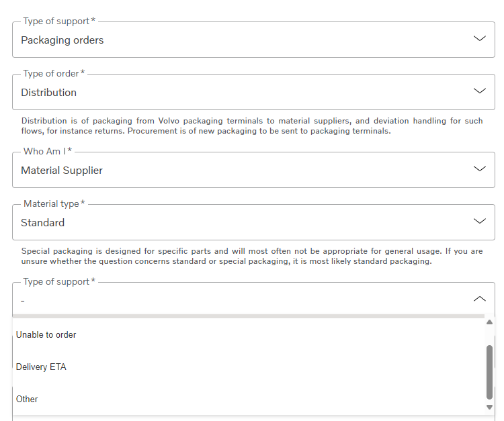Screen dimensions: 504x421
Task: Click the Packaging orders selected value text
Action: tap(62, 40)
